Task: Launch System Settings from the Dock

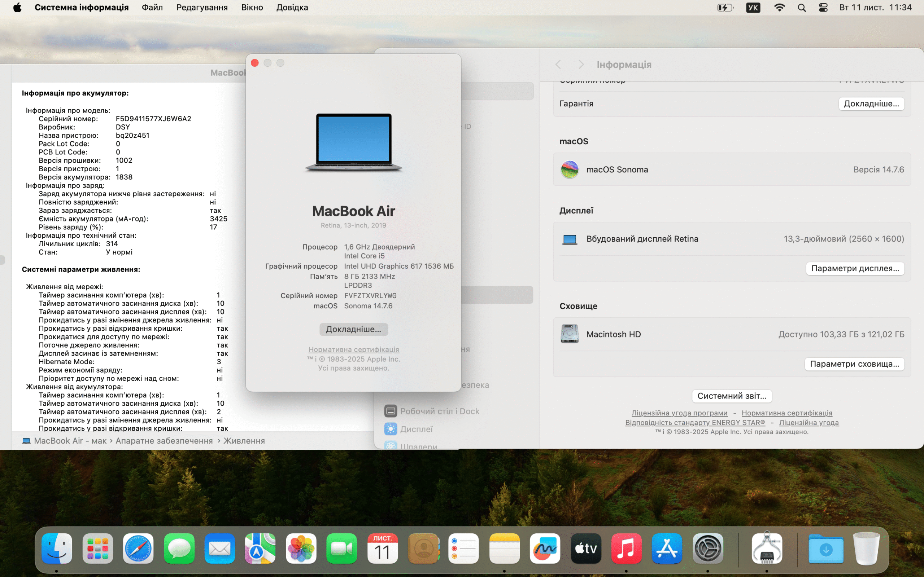Action: (707, 549)
